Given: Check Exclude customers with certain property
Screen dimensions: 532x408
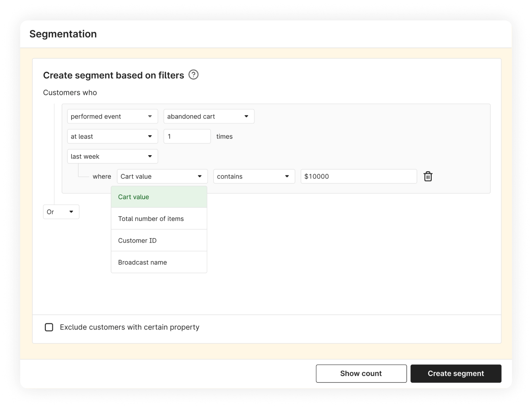Looking at the screenshot, I should (x=49, y=327).
